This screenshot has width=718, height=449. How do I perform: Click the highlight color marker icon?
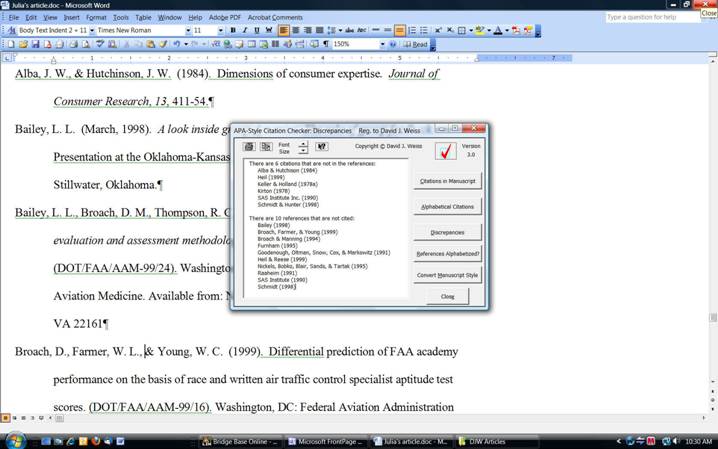[480, 30]
